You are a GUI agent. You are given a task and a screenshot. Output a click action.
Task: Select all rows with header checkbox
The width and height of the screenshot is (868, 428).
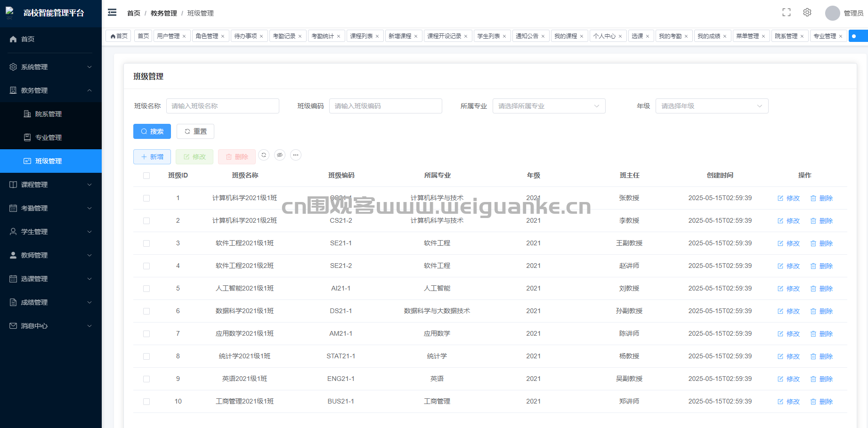[146, 176]
